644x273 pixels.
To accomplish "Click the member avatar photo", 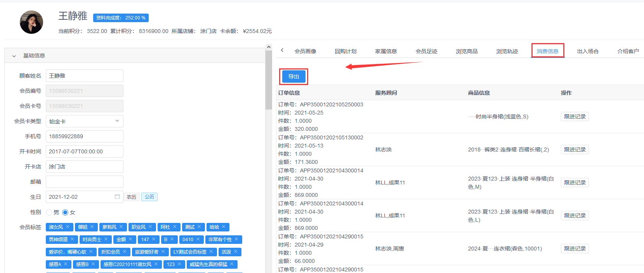I will coord(31,22).
